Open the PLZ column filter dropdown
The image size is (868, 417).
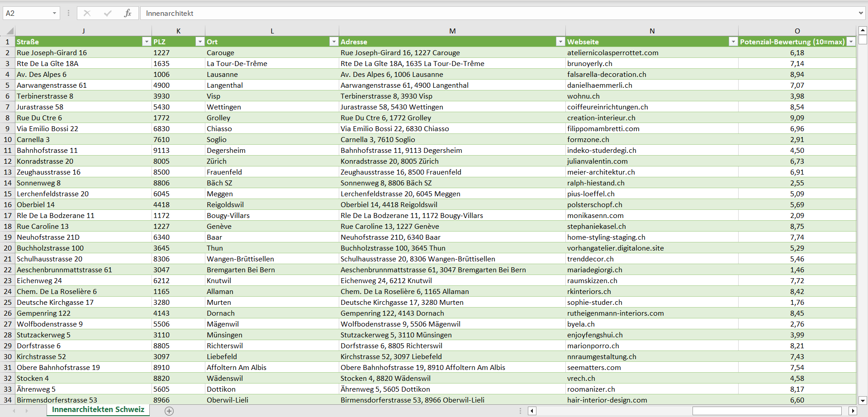click(x=200, y=42)
